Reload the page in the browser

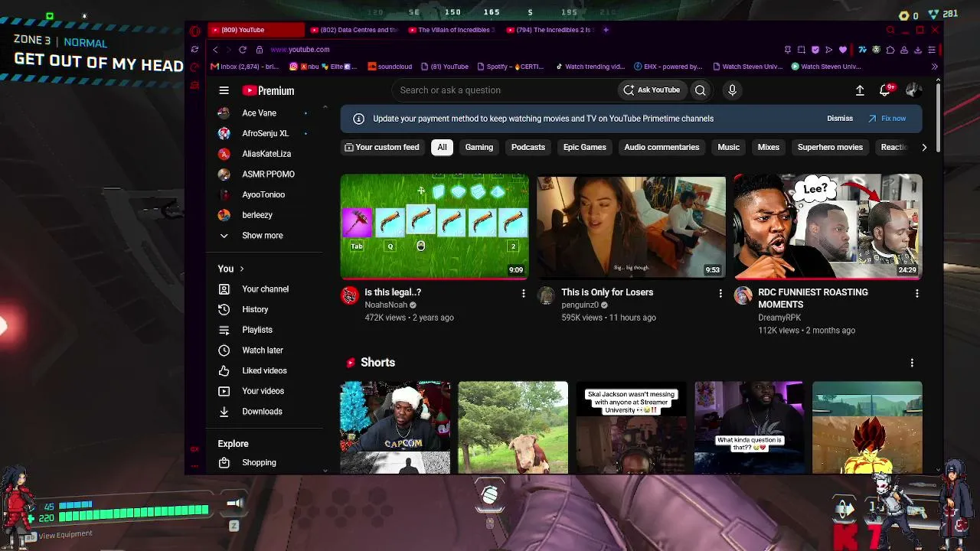[x=243, y=50]
